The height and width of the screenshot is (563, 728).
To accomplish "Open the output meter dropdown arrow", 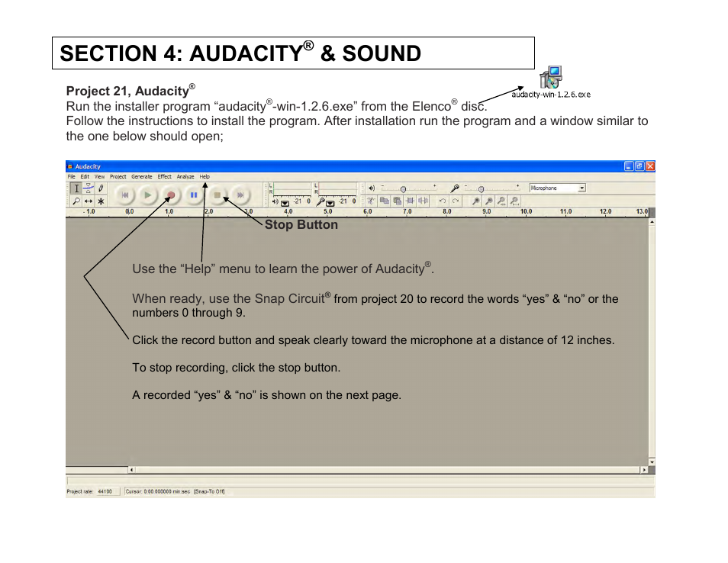I will point(285,203).
